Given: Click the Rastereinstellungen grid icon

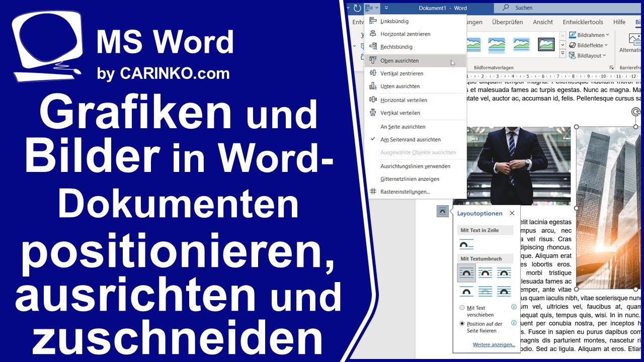Looking at the screenshot, I should [373, 192].
